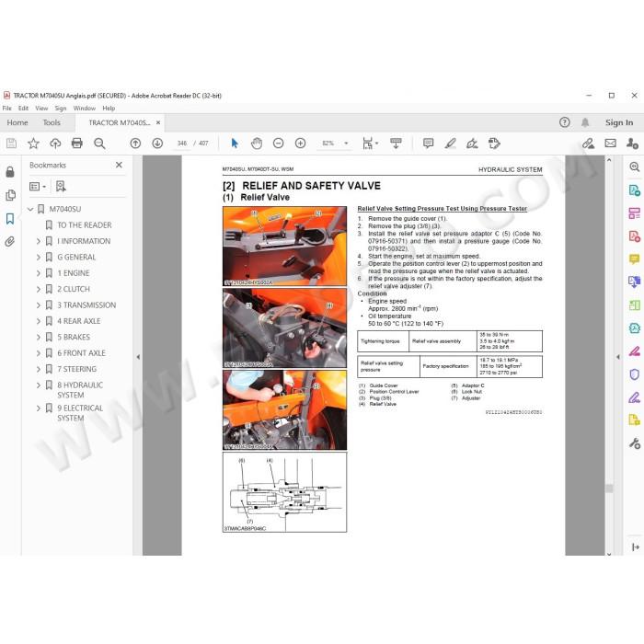This screenshot has height=644, width=644.
Task: Find current bookmark icon
Action: coord(61,187)
